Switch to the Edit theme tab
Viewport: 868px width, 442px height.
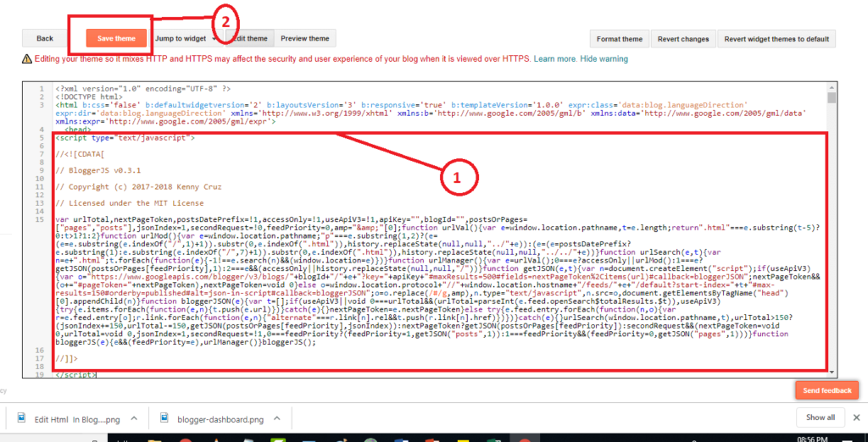pos(250,38)
